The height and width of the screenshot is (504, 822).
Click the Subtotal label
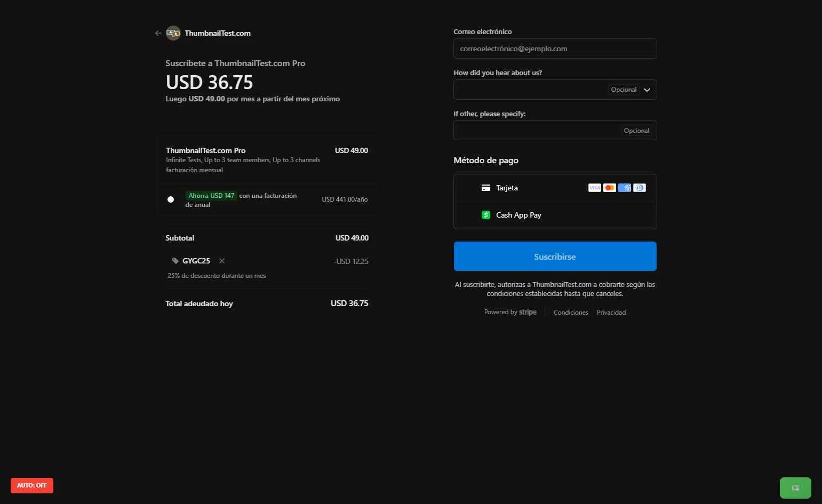pos(180,238)
